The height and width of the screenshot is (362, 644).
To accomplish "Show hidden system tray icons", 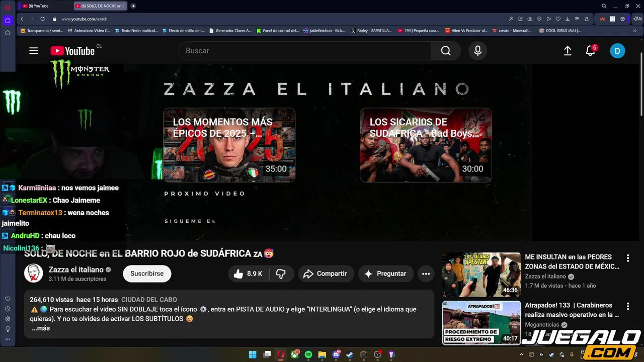I will (522, 354).
